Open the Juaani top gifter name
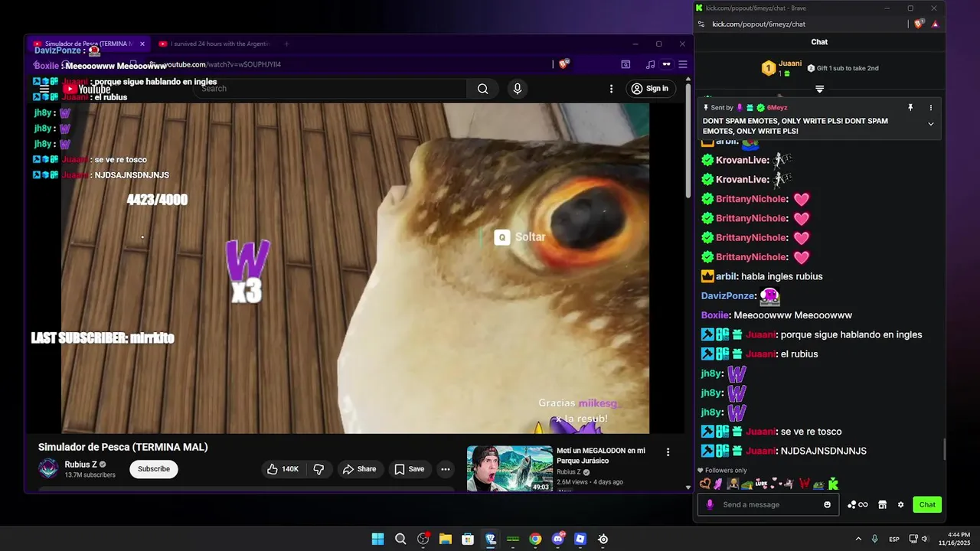The width and height of the screenshot is (980, 551). click(x=790, y=64)
